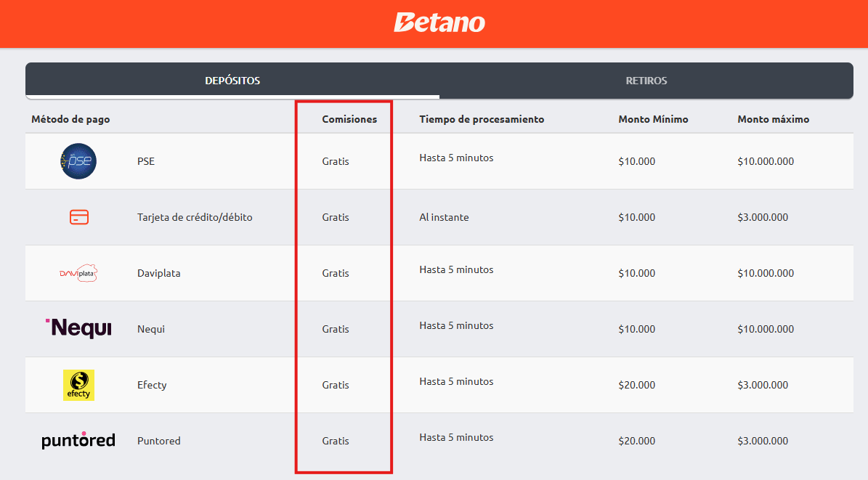The height and width of the screenshot is (480, 868).
Task: Click the Betano logo in header
Action: [439, 23]
